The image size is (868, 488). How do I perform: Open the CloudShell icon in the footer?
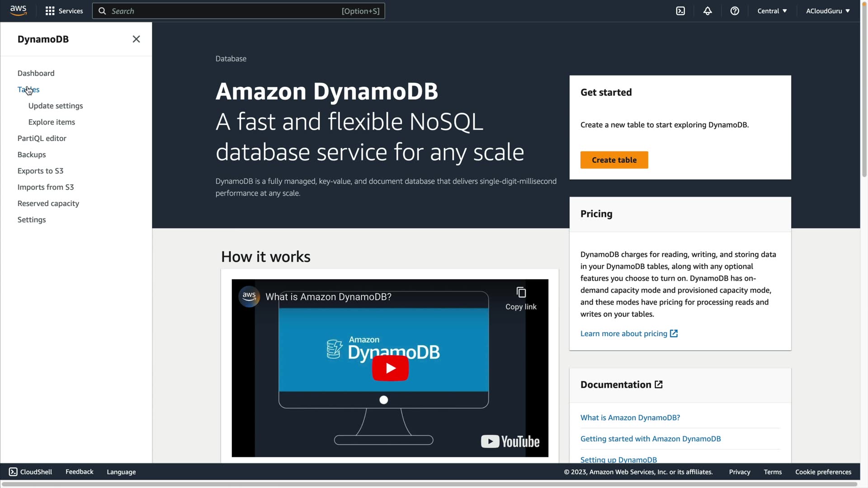coord(13,472)
